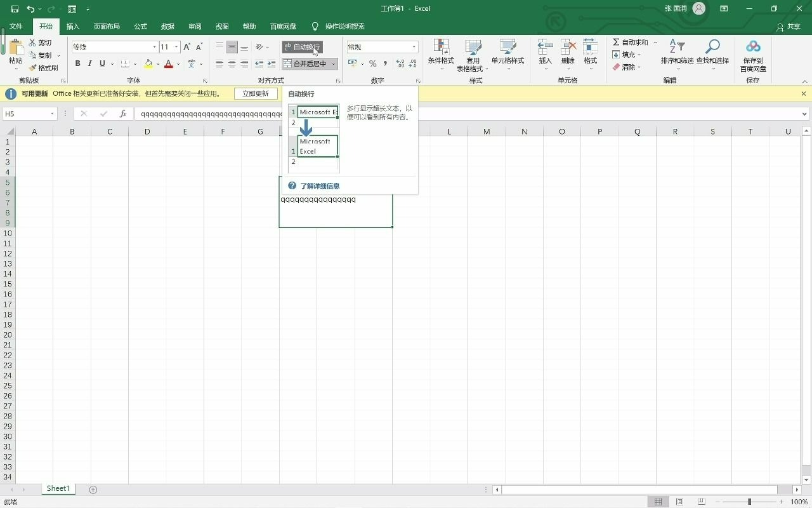The image size is (812, 508).
Task: Open the Merge and Center dropdown arrow
Action: 334,63
